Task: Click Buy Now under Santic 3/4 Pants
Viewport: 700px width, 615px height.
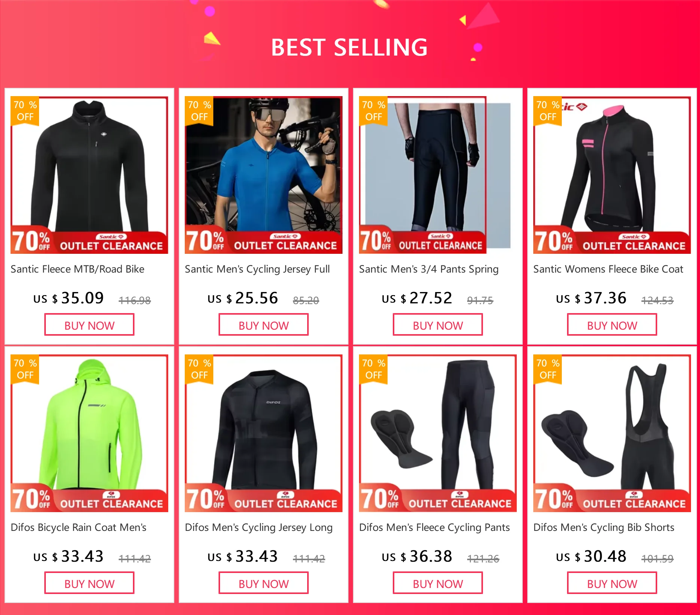Action: point(438,325)
